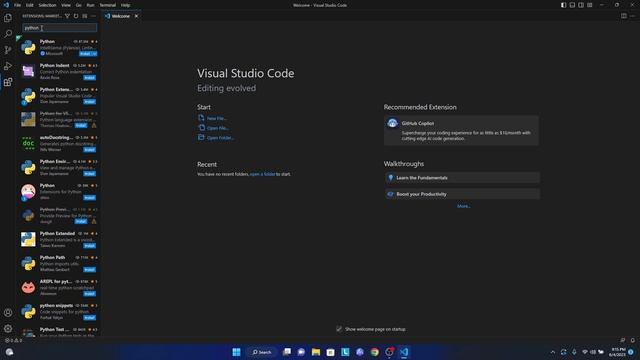This screenshot has height=360, width=640.
Task: Install the Python Path extension
Action: (89, 270)
